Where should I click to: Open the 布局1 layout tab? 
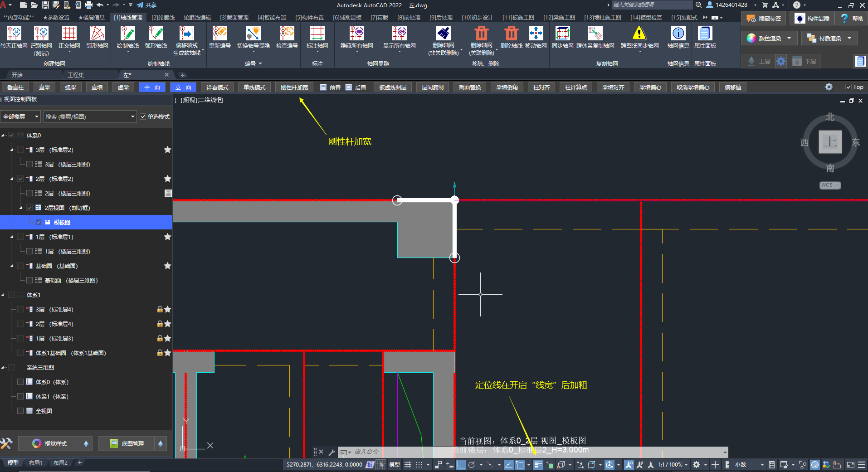35,463
